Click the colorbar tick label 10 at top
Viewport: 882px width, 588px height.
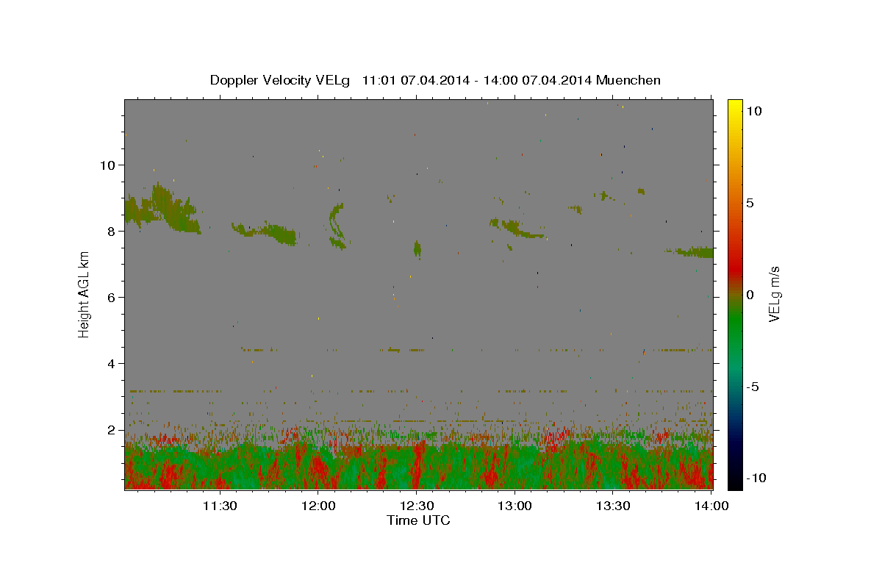[754, 111]
